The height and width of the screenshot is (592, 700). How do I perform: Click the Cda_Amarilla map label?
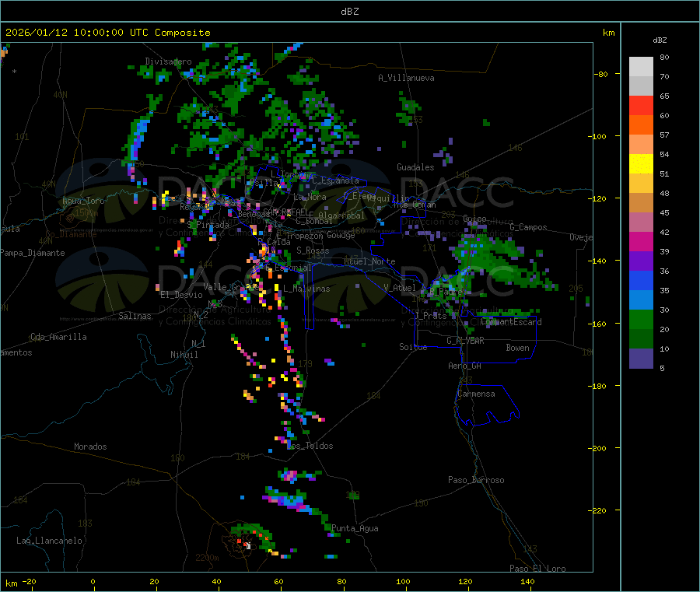[58, 337]
